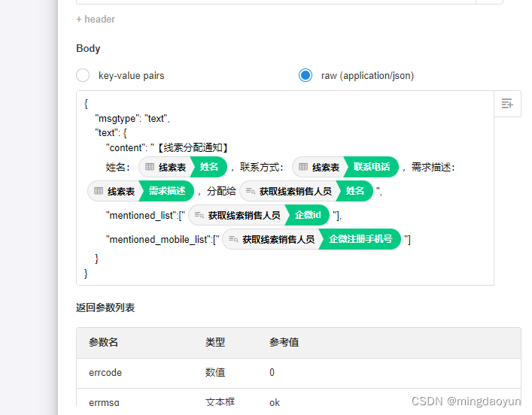Click the table icon in 线索表 联系电话 tag

[303, 167]
